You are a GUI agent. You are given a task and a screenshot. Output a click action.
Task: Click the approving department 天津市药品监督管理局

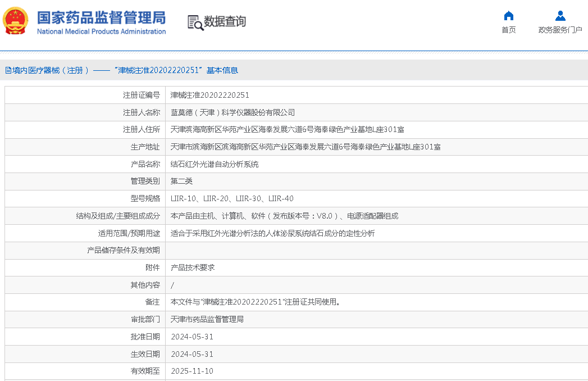point(207,319)
